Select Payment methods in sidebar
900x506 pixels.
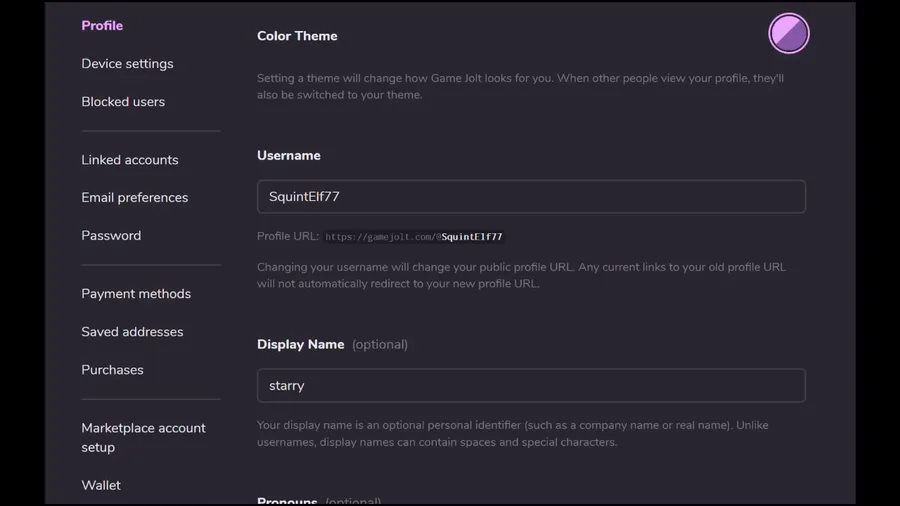pos(136,294)
